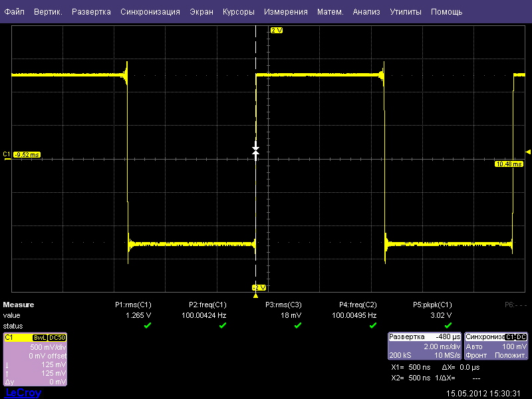Click the bottom -2 V cursor label
This screenshot has height=399, width=532.
point(259,287)
